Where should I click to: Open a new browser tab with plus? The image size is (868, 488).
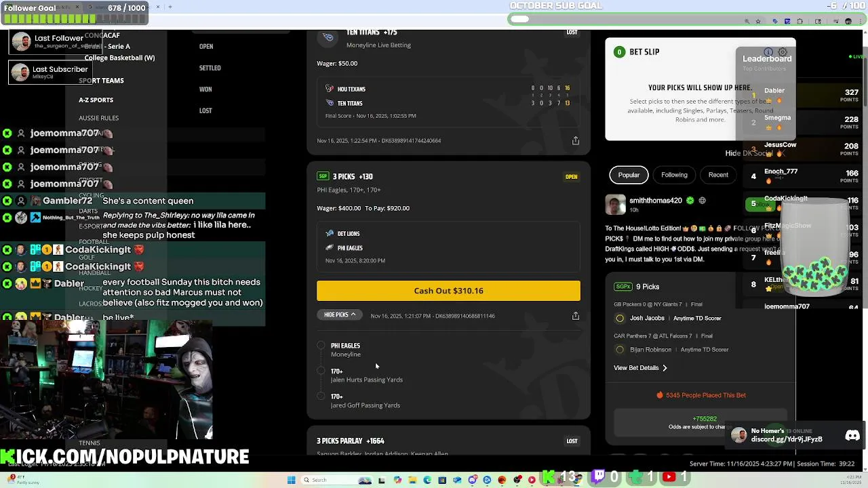(x=170, y=7)
